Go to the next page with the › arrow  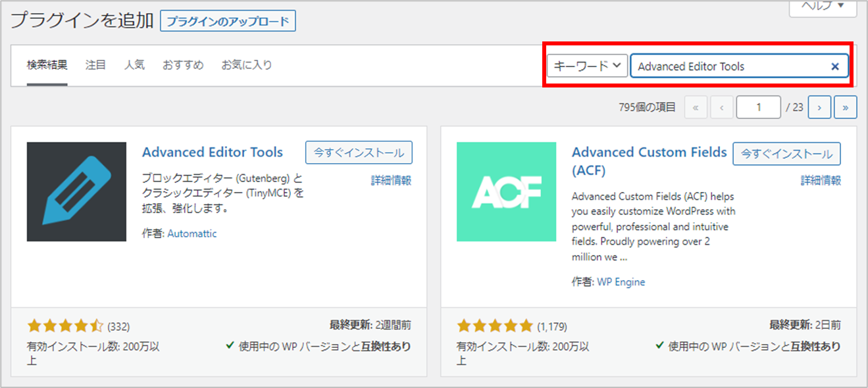click(x=819, y=107)
